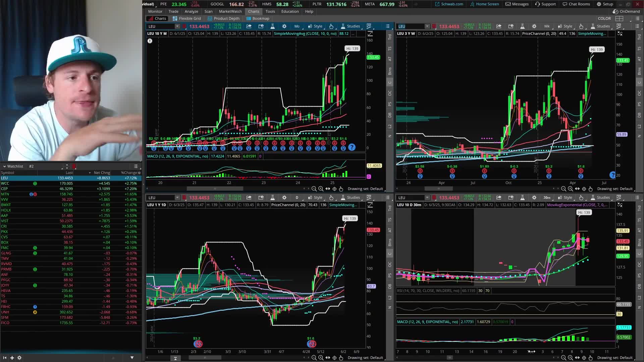Open chart settings gear in the top-left chart
The image size is (644, 362).
(x=284, y=26)
